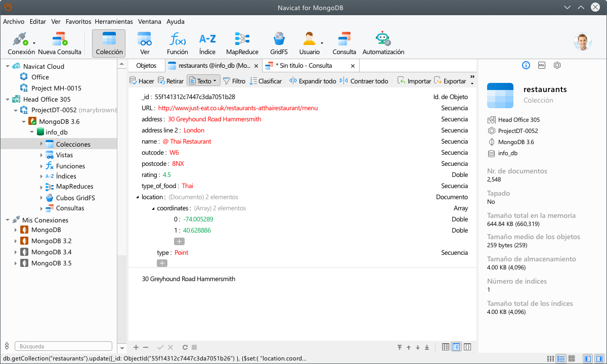This screenshot has height=364, width=607.
Task: Open the Herramientas menu
Action: pos(114,22)
